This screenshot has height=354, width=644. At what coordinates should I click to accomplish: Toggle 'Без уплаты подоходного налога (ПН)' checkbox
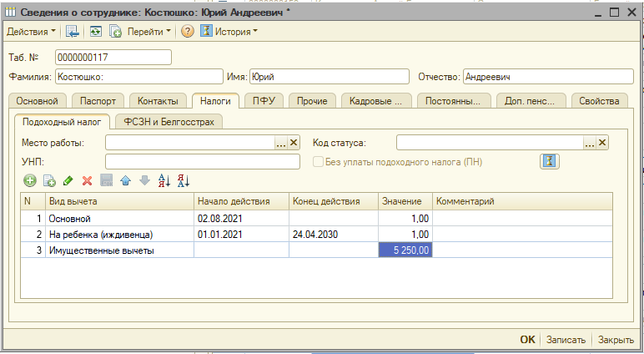(x=318, y=162)
